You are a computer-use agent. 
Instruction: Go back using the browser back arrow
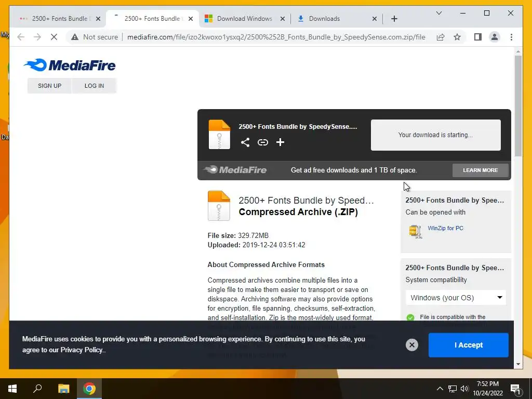21,37
